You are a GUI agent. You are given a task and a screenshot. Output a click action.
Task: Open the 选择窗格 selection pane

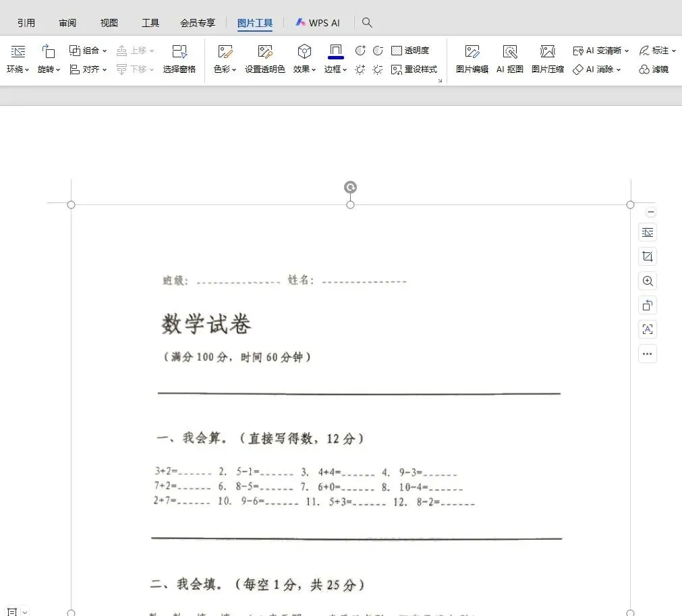coord(179,59)
